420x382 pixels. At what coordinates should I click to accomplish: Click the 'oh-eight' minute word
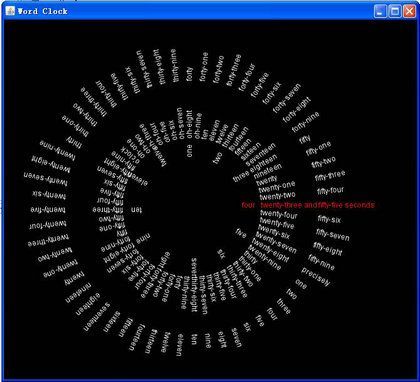[189, 124]
